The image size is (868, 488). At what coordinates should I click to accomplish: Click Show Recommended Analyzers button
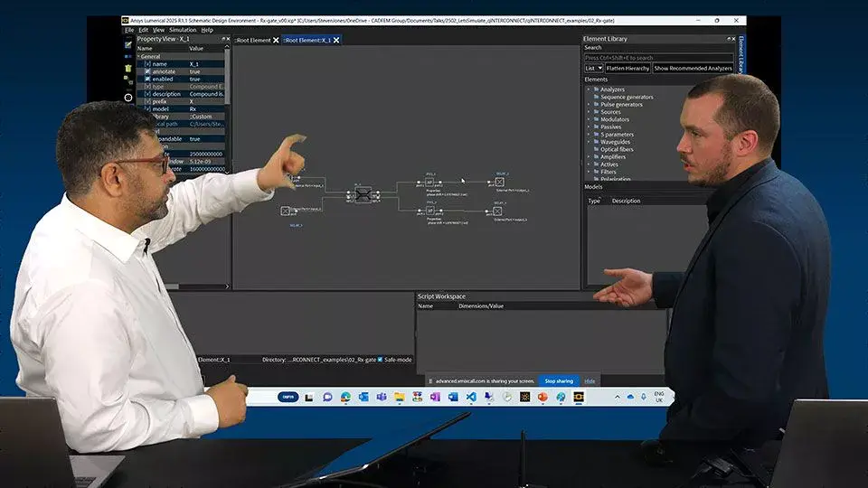coord(693,68)
